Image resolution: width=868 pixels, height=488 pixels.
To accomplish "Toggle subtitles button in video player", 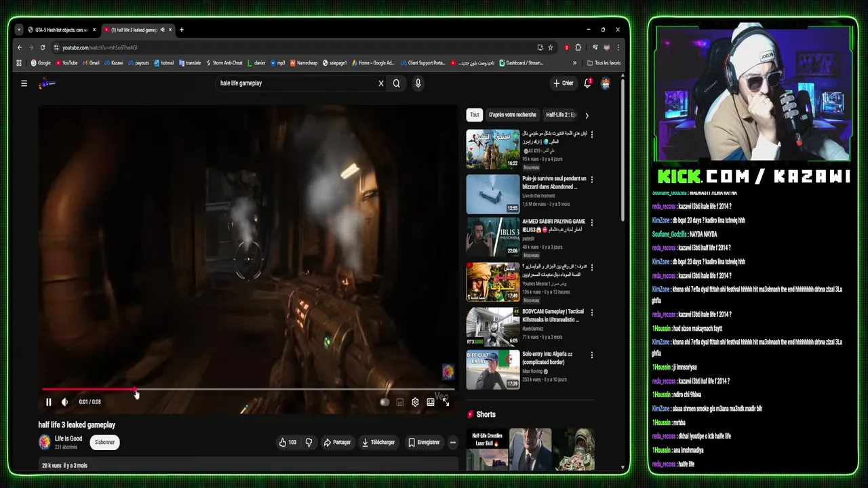I will pos(400,402).
